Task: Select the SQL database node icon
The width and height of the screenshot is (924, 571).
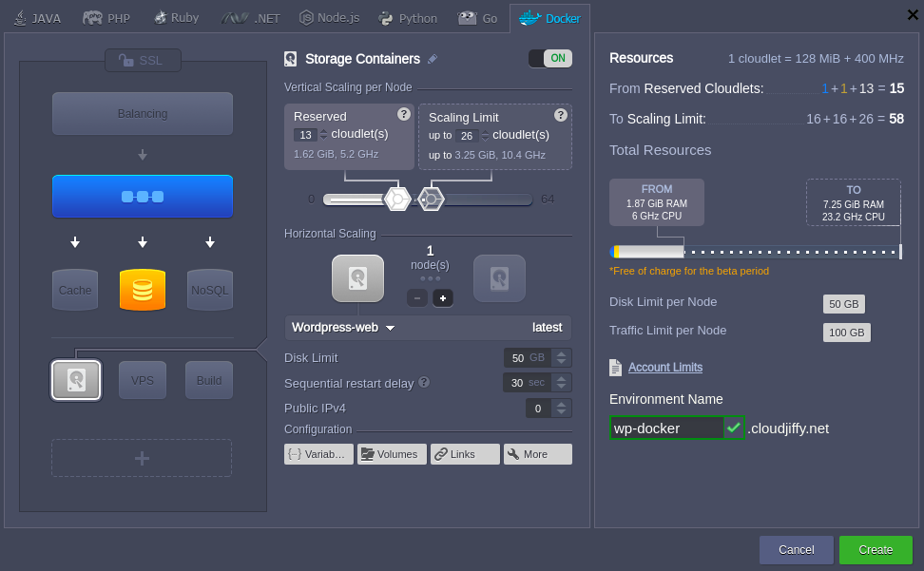Action: (143, 290)
